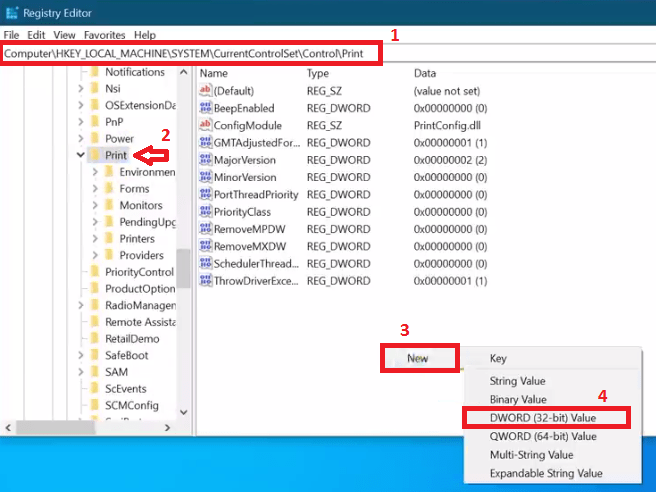Select the ConfigModule string value icon
This screenshot has width=656, height=492.
coord(205,125)
